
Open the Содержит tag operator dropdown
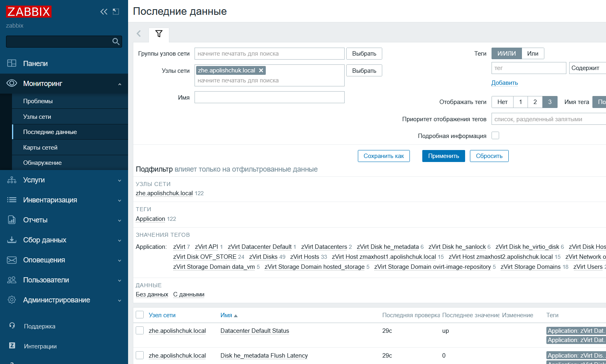pos(587,68)
